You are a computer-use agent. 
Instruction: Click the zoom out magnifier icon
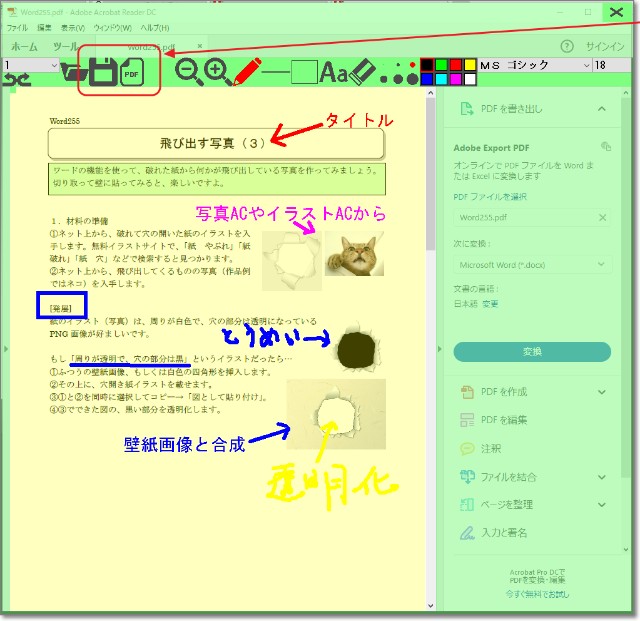pyautogui.click(x=187, y=71)
